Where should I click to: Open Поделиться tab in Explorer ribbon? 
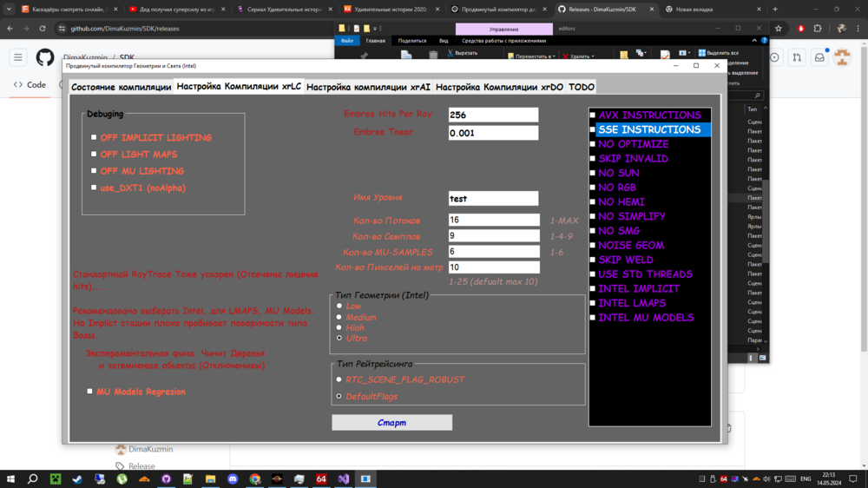(x=411, y=41)
